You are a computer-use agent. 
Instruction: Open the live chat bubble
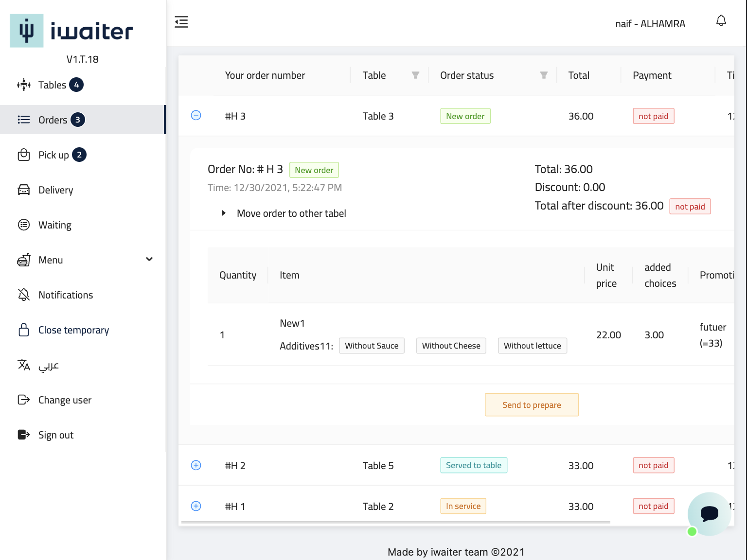pyautogui.click(x=709, y=513)
